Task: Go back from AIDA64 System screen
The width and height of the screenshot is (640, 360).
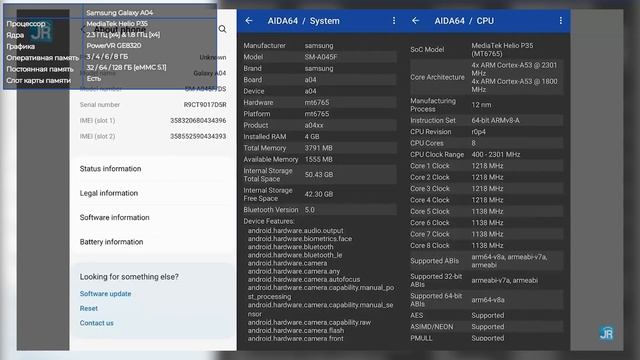Action: (x=249, y=21)
